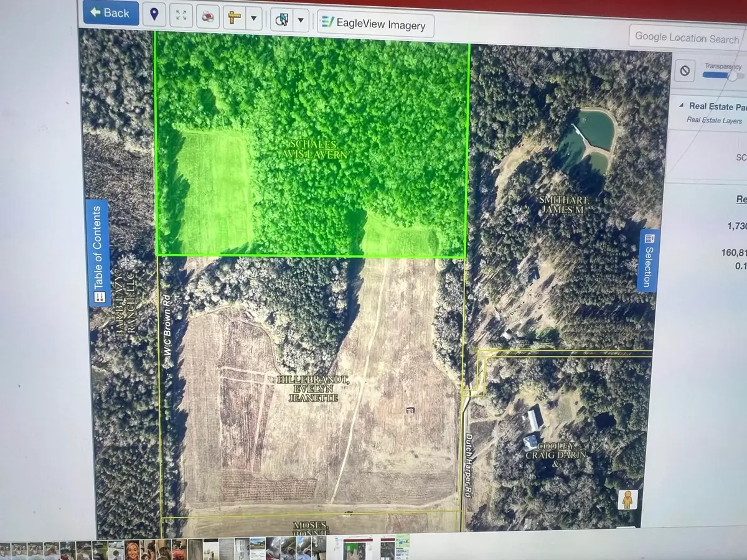
Task: Click the identify/selection arrow tool icon
Action: tap(282, 20)
